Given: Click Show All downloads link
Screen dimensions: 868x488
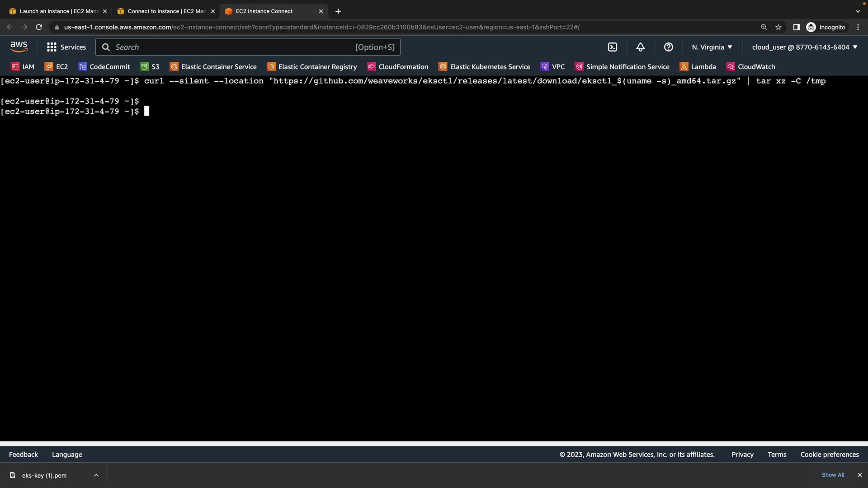Looking at the screenshot, I should (833, 475).
